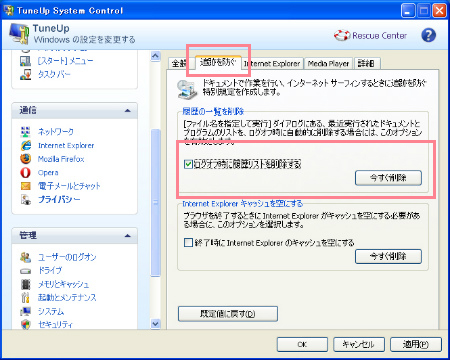Click 今すぐ削除 in the IE cache section

click(388, 256)
